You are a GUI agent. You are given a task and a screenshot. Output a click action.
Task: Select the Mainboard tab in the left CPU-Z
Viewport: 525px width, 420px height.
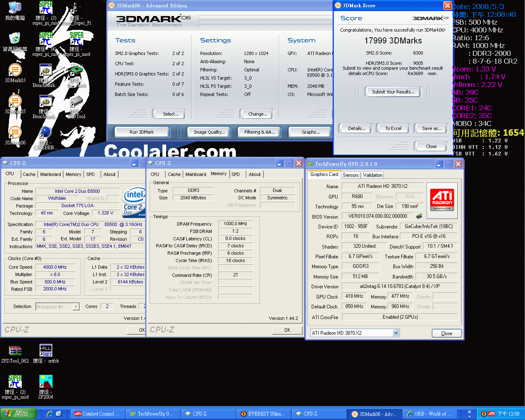click(50, 174)
